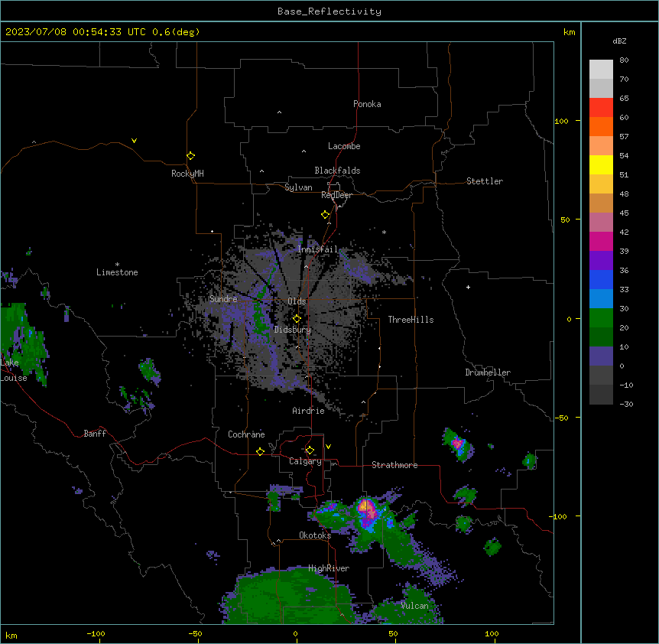
Task: Click the yellow diamond marker near RockyMH
Action: pyautogui.click(x=190, y=155)
